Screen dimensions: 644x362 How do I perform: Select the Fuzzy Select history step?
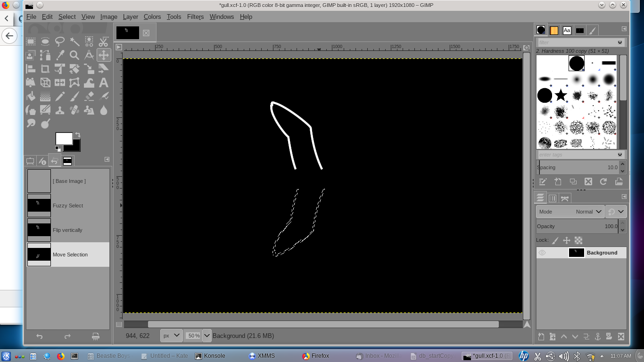pyautogui.click(x=68, y=206)
